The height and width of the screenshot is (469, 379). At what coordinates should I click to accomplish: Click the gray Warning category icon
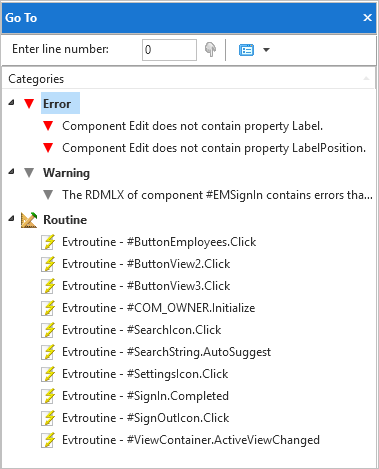point(29,173)
